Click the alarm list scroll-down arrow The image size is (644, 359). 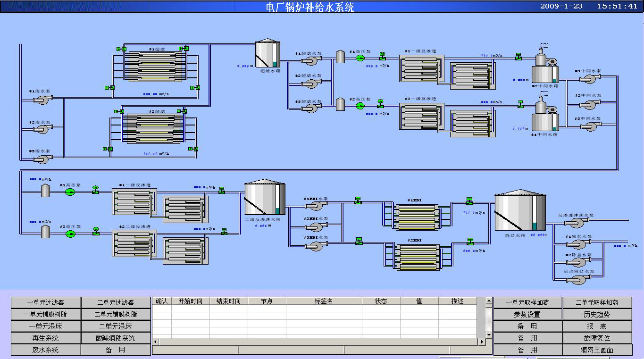[x=489, y=335]
